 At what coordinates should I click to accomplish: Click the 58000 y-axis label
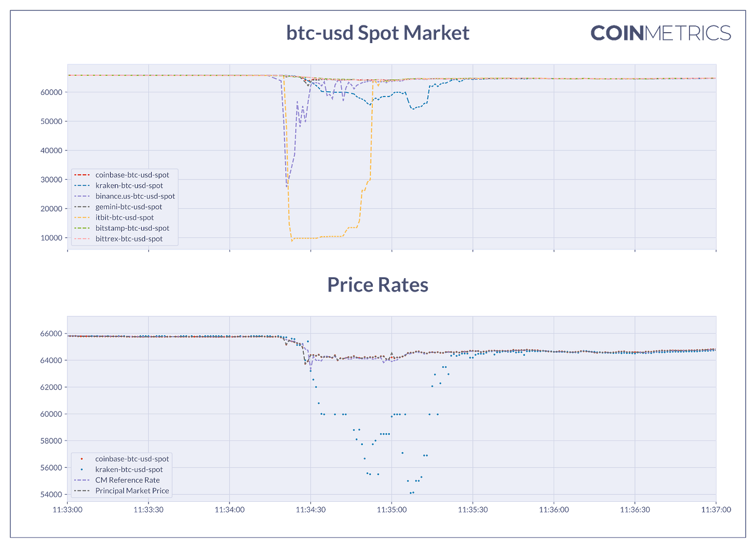pyautogui.click(x=51, y=441)
